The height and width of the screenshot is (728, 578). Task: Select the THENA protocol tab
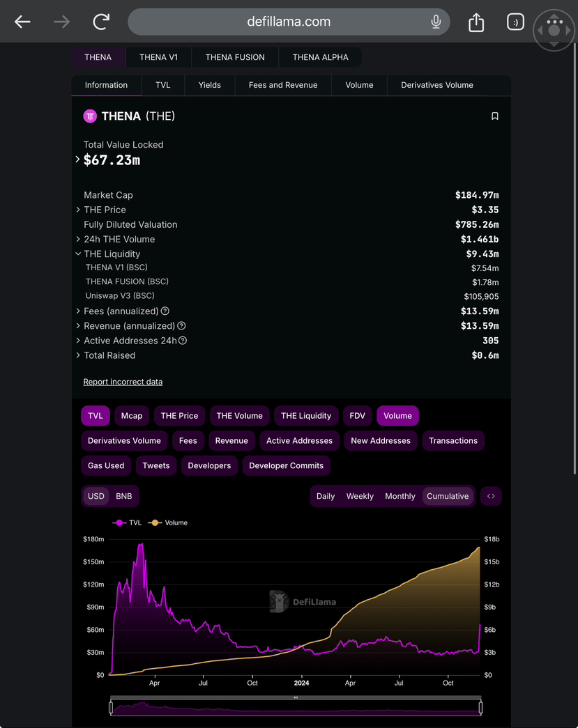pos(98,57)
